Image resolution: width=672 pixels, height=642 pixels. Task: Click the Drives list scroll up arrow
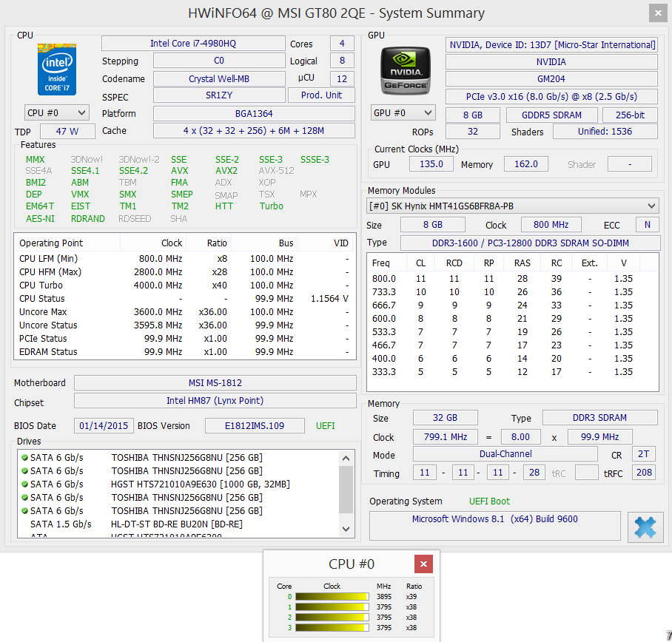click(346, 459)
